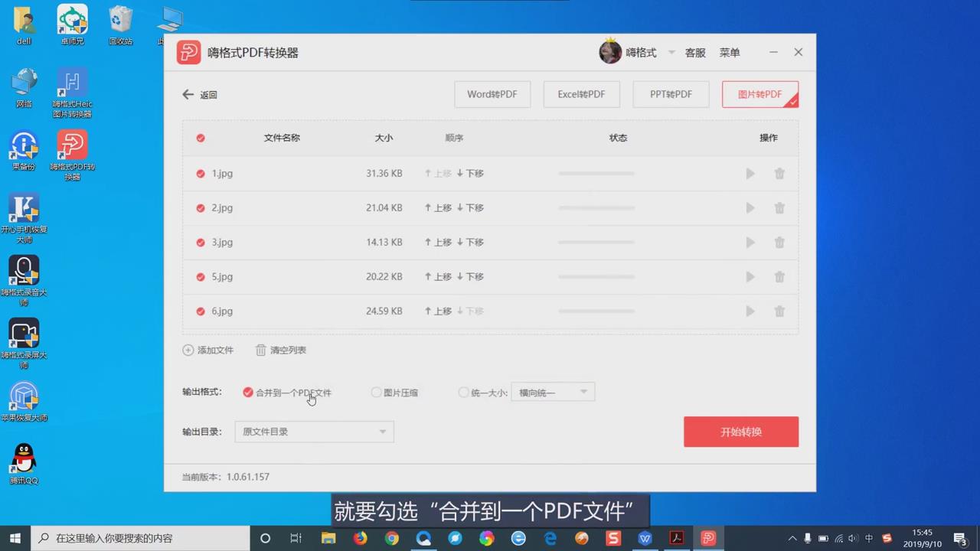Select the 图片转PDF tab
The height and width of the screenshot is (551, 980).
click(x=760, y=94)
